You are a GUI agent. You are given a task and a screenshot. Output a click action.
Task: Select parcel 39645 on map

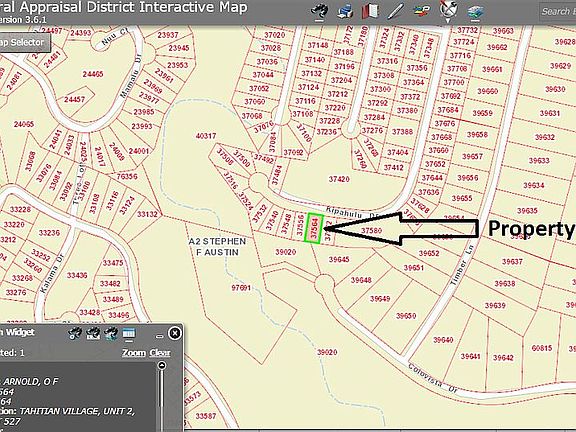[x=339, y=259]
